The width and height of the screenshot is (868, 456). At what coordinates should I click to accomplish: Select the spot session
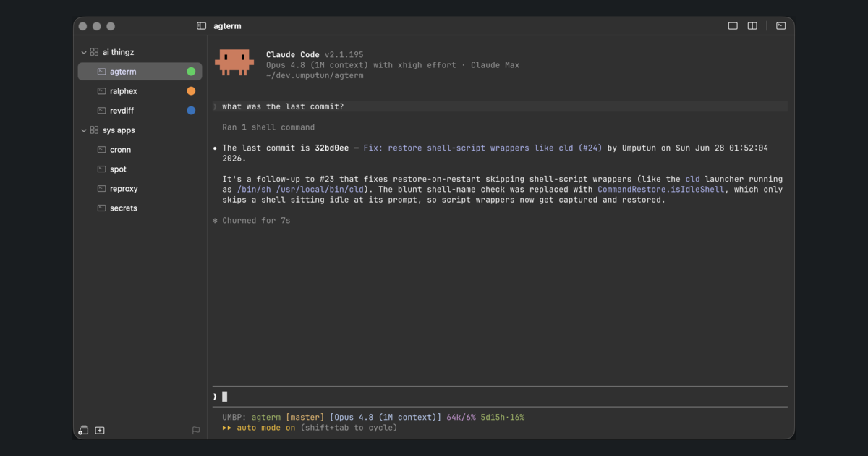[140, 169]
